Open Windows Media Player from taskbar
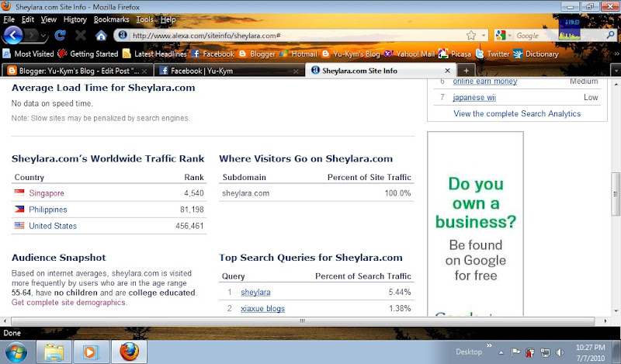The width and height of the screenshot is (621, 364). [90, 352]
